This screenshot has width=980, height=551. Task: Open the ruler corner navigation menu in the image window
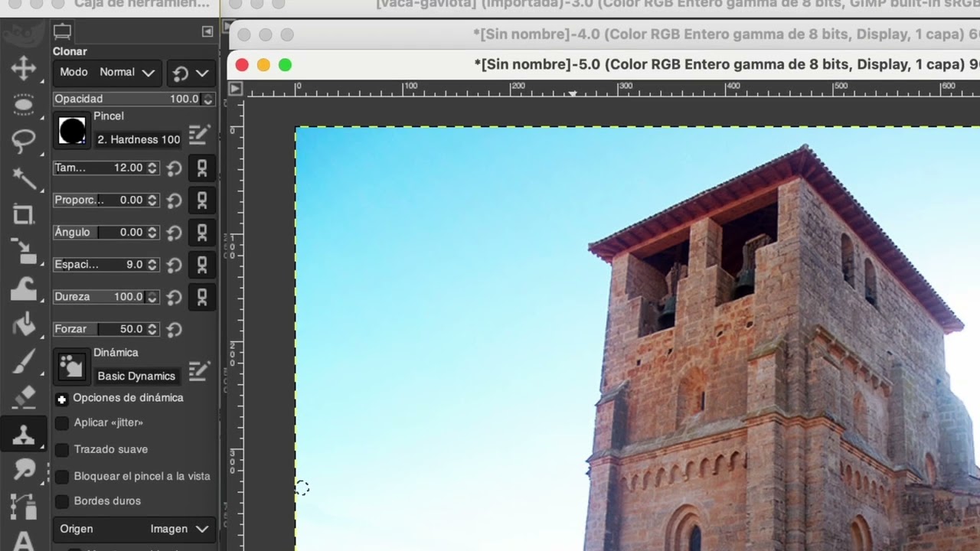tap(236, 89)
